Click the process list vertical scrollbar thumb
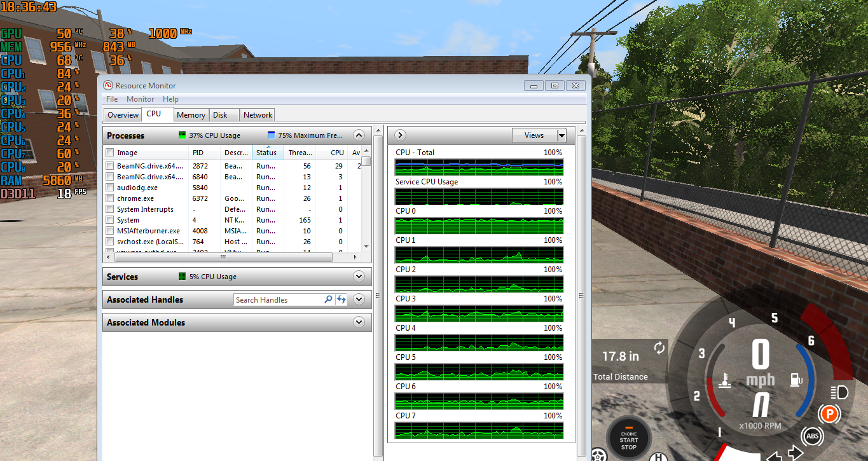Image resolution: width=868 pixels, height=461 pixels. coord(366,162)
